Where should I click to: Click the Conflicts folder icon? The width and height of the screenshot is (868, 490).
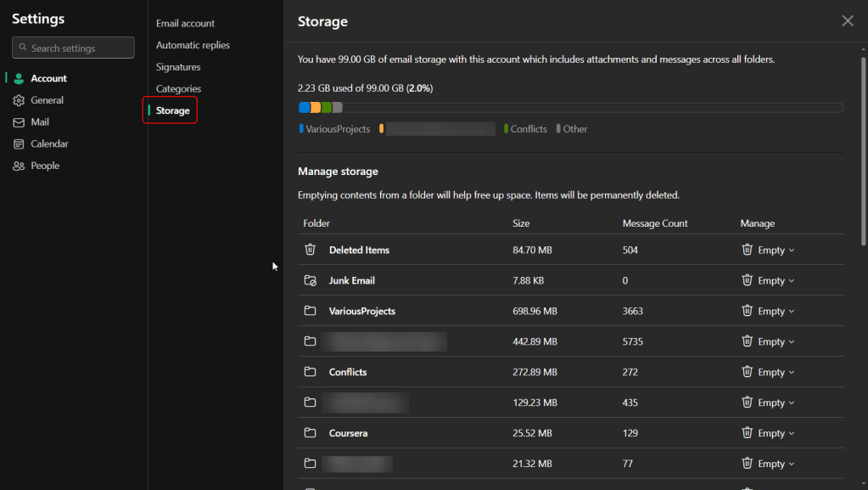(x=311, y=372)
